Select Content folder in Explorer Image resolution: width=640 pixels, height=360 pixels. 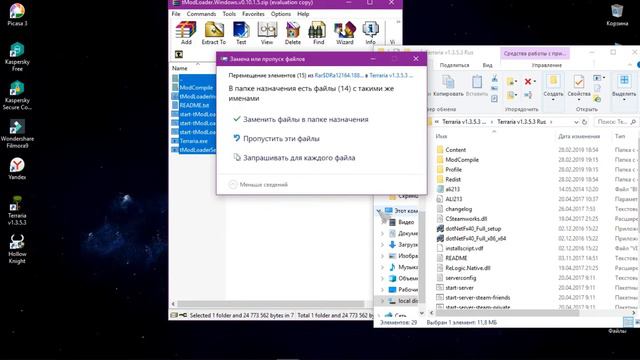[x=456, y=150]
